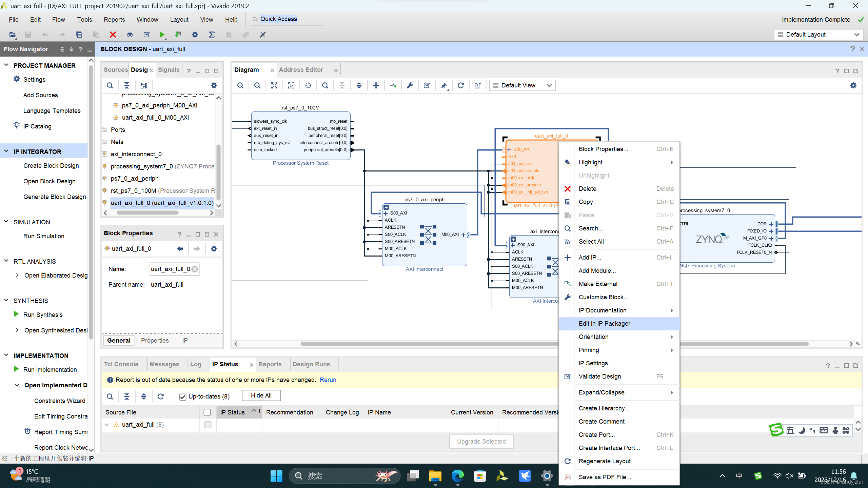Viewport: 868px width, 488px height.
Task: Click the zoom fit diagram icon
Action: (274, 85)
